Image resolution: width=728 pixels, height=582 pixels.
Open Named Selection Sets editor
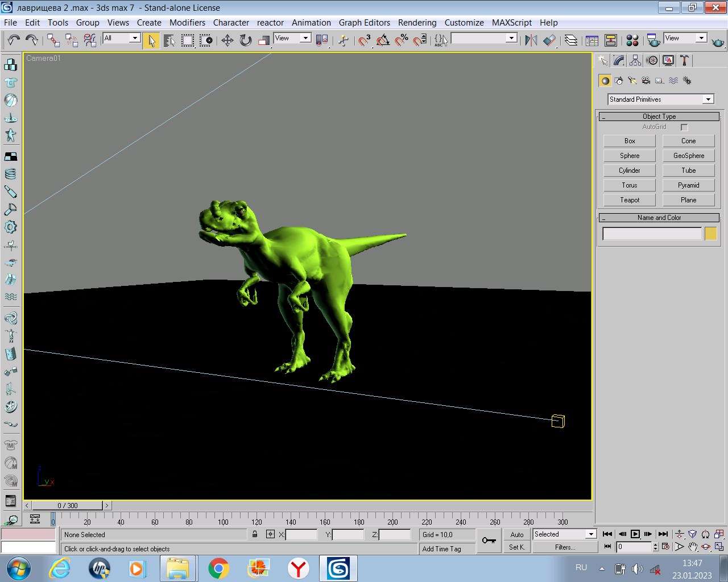441,40
